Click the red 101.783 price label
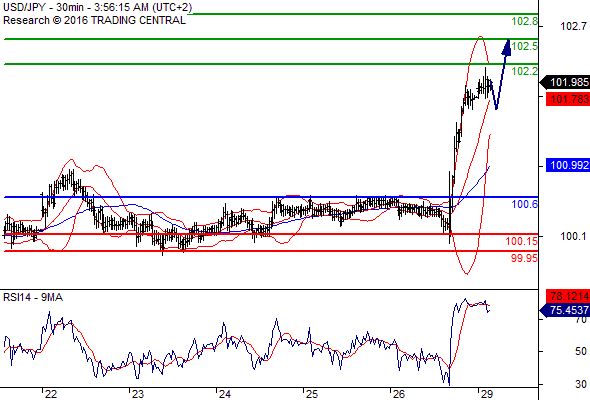The height and width of the screenshot is (400, 590). pyautogui.click(x=568, y=99)
